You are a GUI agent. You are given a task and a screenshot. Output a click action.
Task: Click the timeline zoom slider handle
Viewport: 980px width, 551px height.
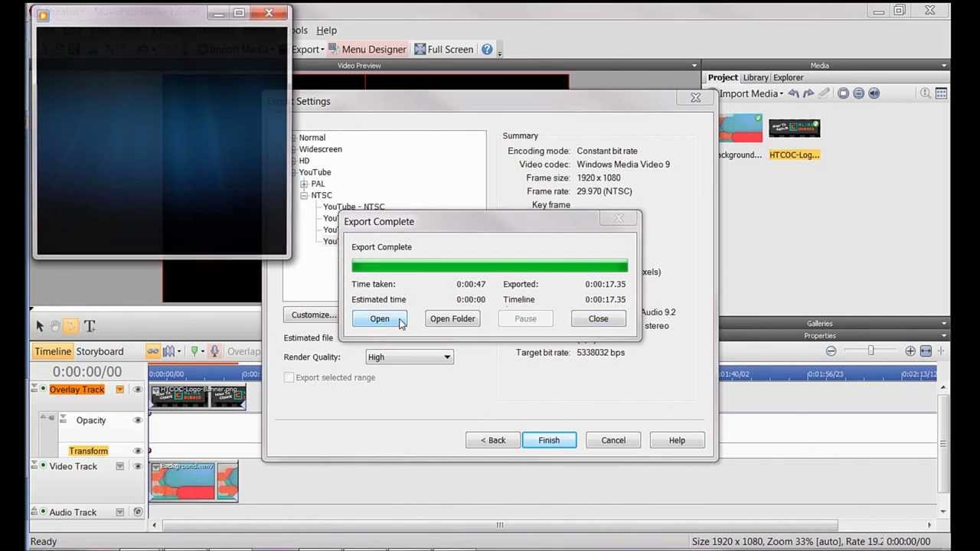click(871, 350)
